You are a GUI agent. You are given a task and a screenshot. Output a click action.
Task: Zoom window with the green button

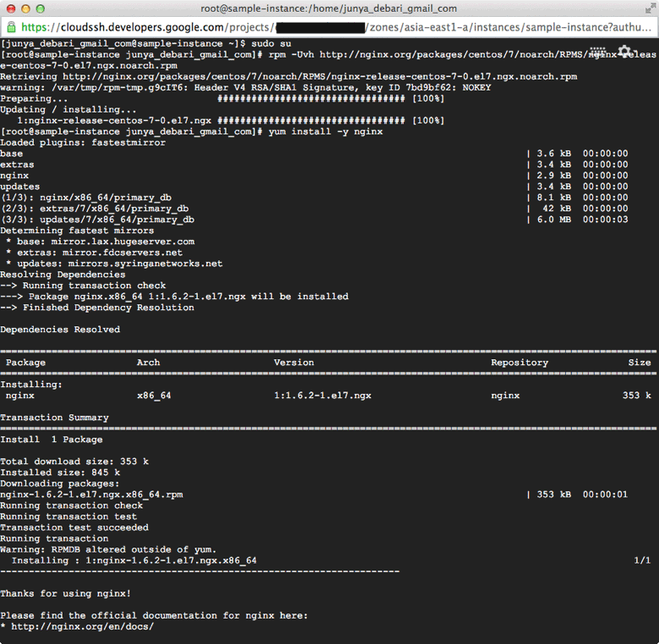click(40, 8)
